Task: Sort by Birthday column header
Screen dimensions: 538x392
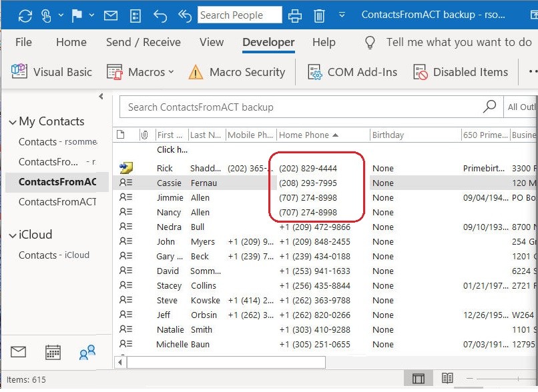Action: 415,135
